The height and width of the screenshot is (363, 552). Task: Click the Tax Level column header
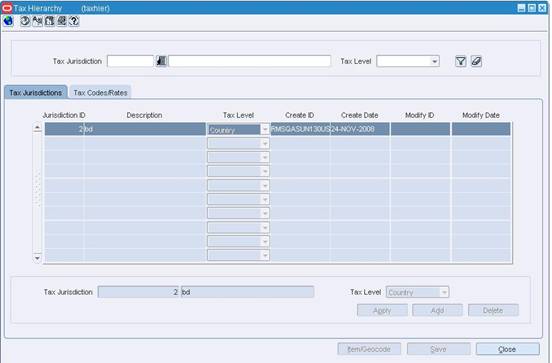(238, 115)
